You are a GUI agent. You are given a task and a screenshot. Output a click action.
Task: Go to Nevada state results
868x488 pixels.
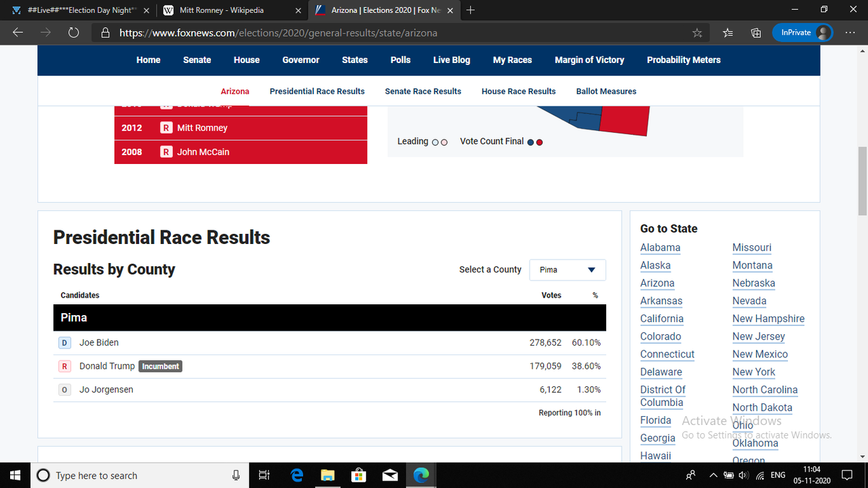coord(749,301)
